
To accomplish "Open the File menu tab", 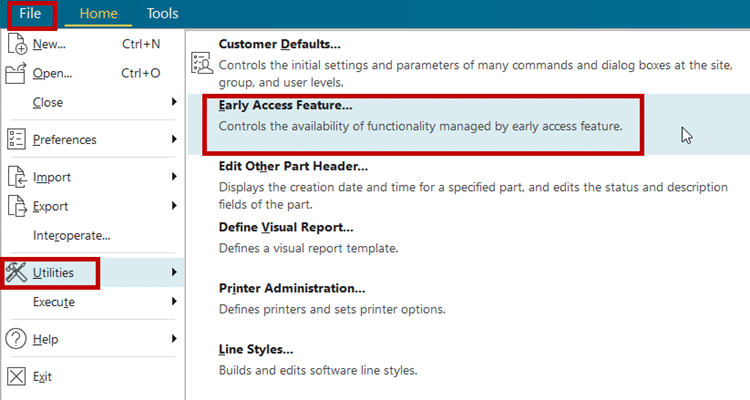I will coord(29,14).
